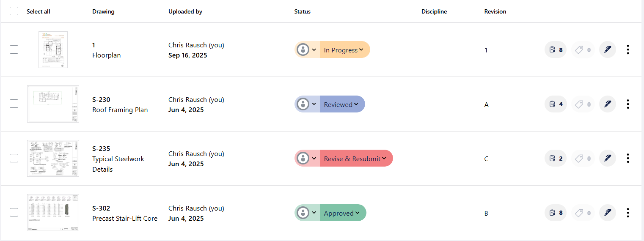Click the tag icon on S-302 row
The width and height of the screenshot is (644, 241).
pyautogui.click(x=583, y=213)
